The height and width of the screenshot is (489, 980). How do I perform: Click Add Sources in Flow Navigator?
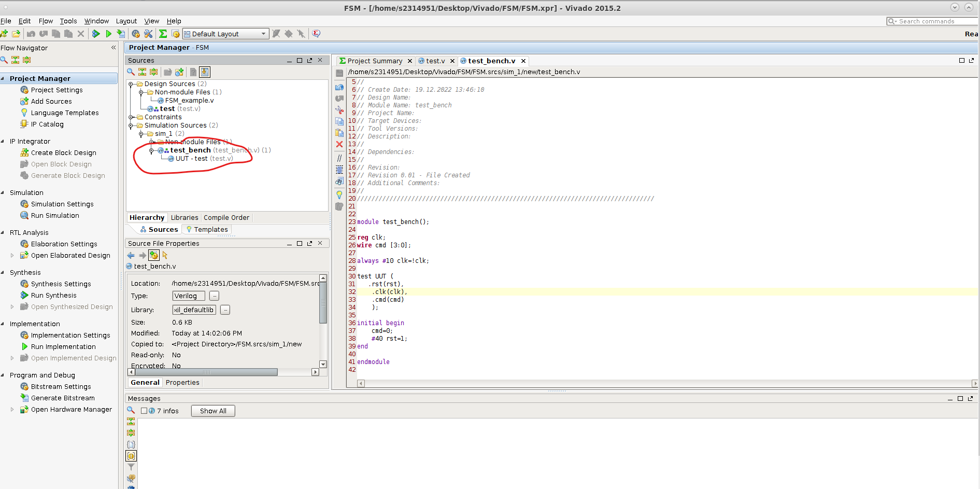click(51, 101)
